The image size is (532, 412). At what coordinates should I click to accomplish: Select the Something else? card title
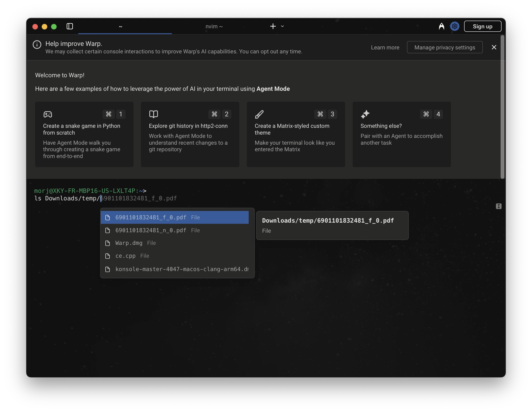tap(381, 126)
